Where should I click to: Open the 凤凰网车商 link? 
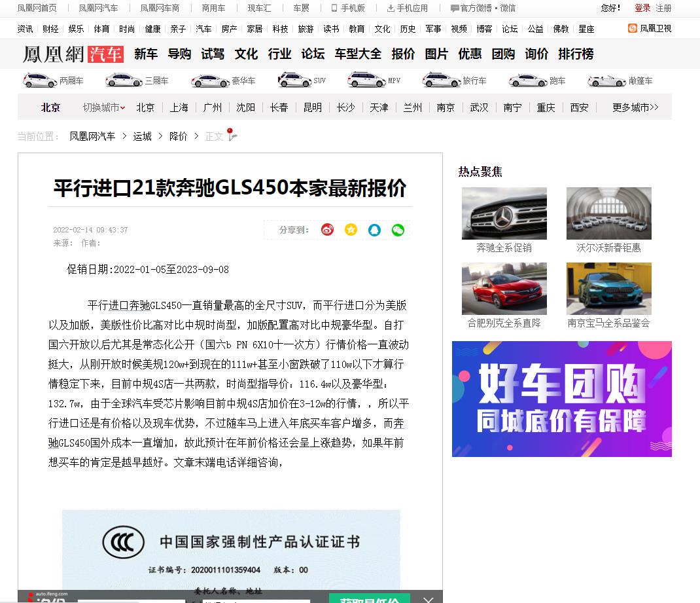[x=160, y=8]
